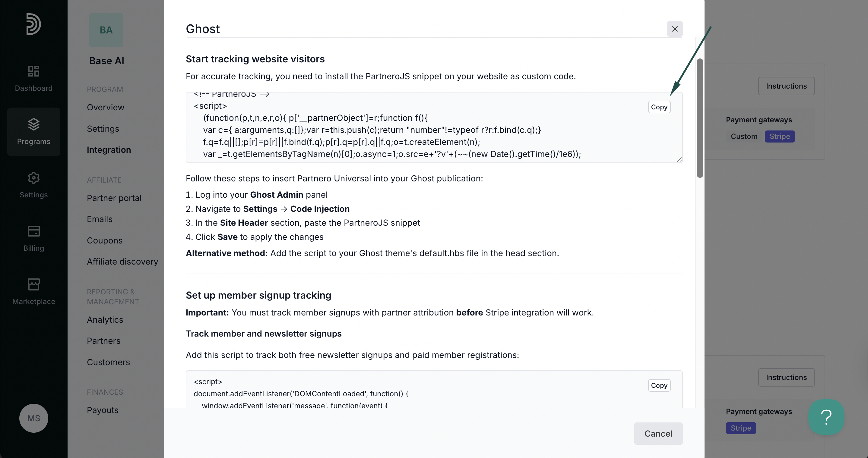
Task: Click the 'Alternative method:' text
Action: 227,253
